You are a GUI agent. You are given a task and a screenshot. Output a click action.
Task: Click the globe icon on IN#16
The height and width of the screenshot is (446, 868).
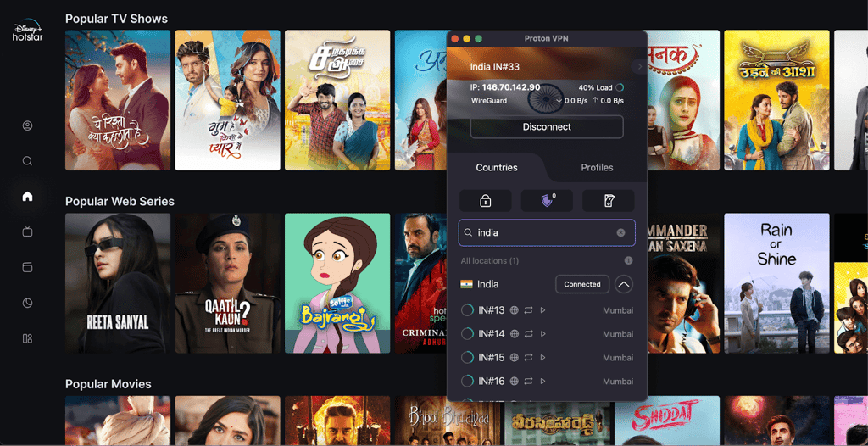(515, 382)
